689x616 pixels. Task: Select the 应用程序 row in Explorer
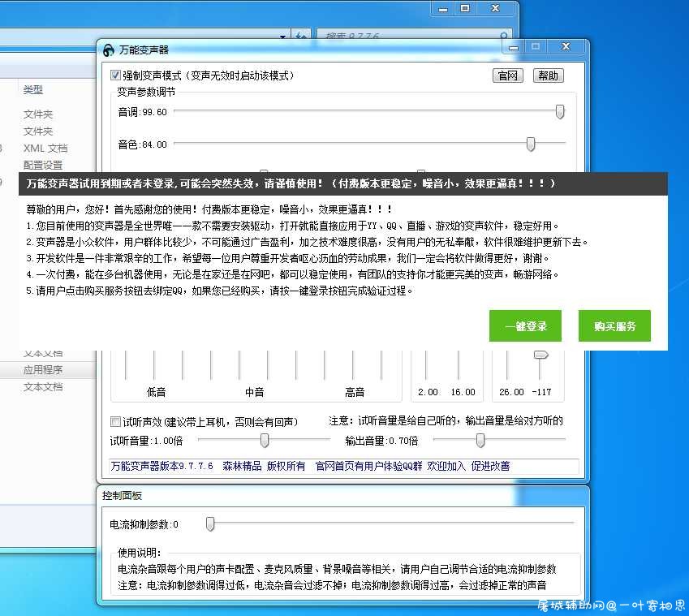(43, 370)
